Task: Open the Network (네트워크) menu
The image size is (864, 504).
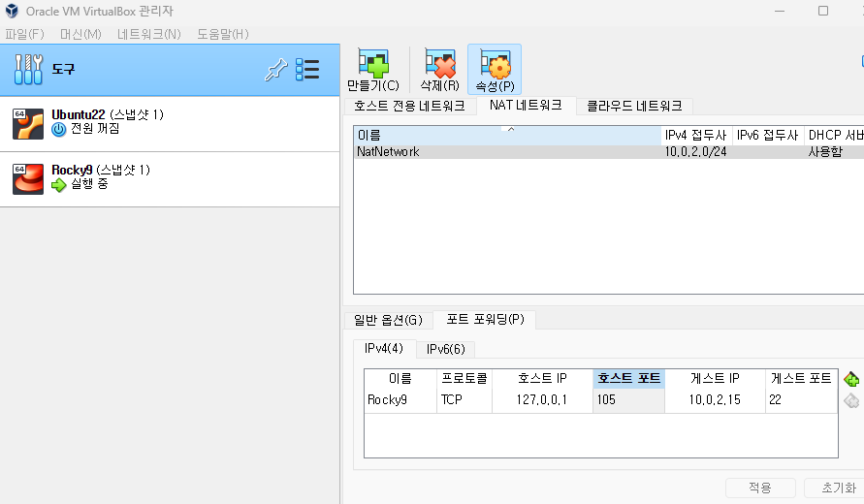Action: pyautogui.click(x=148, y=34)
